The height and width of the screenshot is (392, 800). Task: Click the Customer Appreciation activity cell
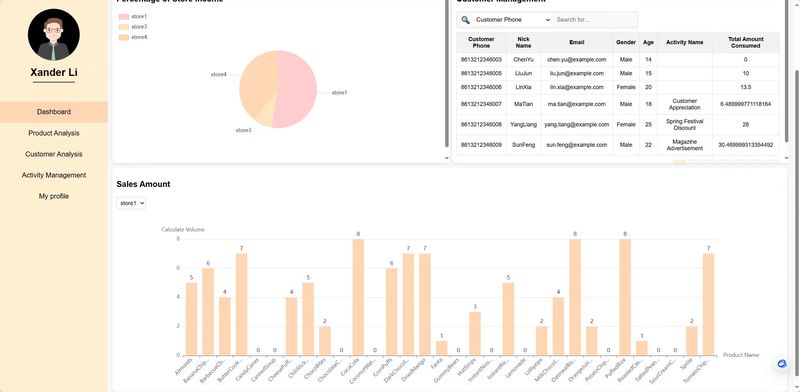[685, 104]
